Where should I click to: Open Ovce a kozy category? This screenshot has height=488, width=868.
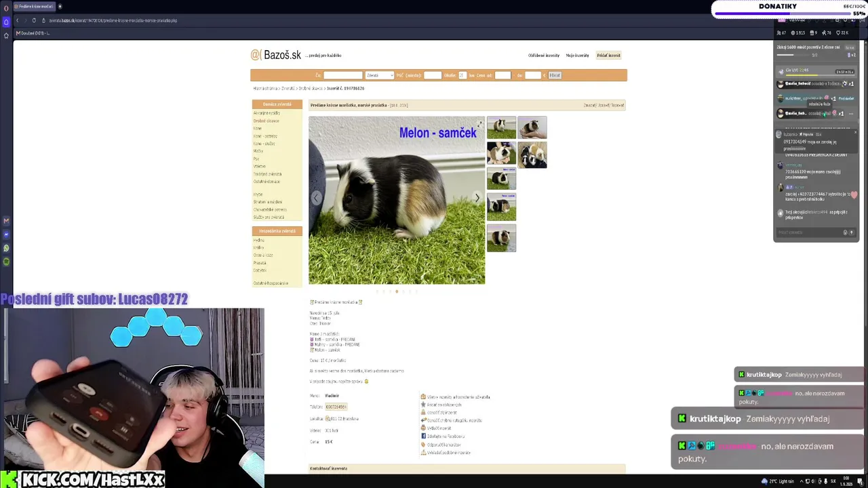263,256
